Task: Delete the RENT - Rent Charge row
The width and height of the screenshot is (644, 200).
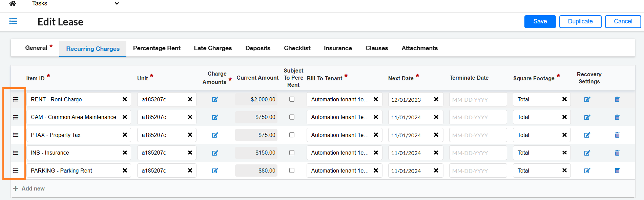Action: tap(617, 99)
